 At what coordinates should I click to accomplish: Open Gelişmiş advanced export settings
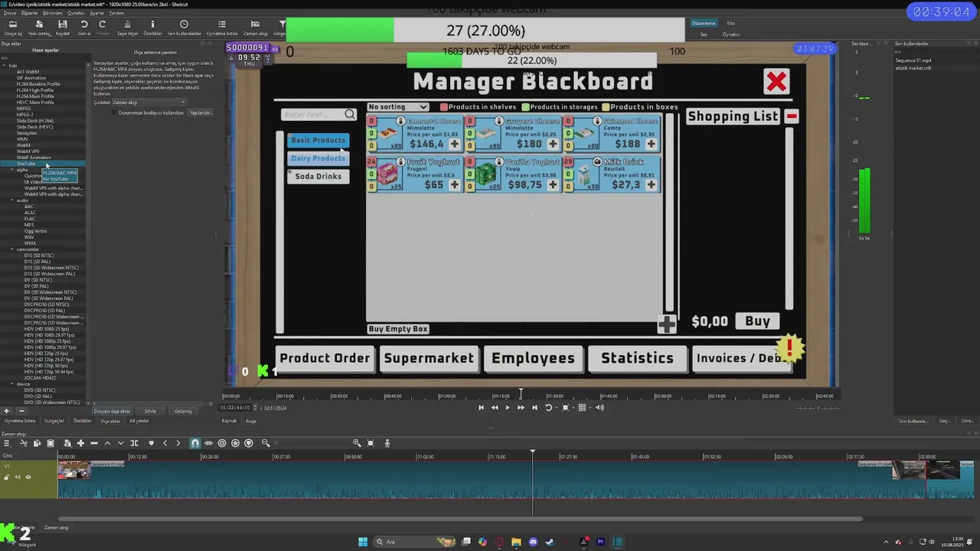tap(183, 411)
